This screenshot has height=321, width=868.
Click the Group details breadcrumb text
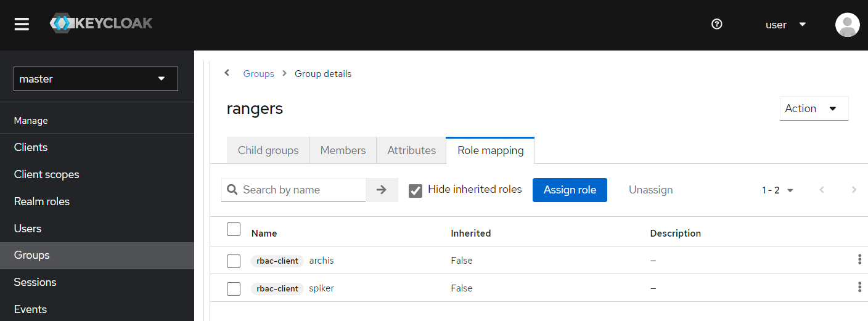[x=323, y=73]
